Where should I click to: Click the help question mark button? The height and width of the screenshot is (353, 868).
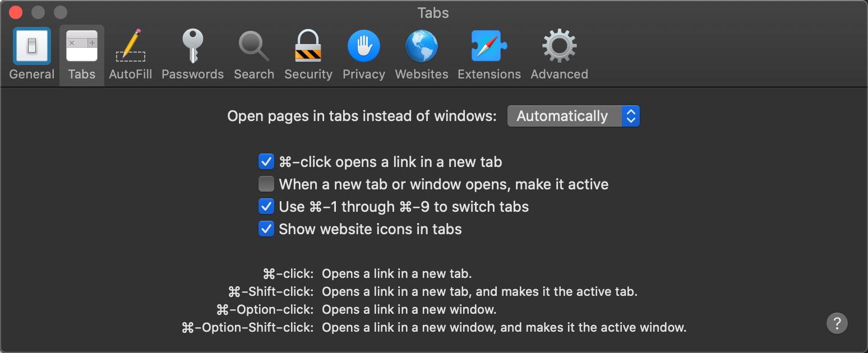[837, 323]
